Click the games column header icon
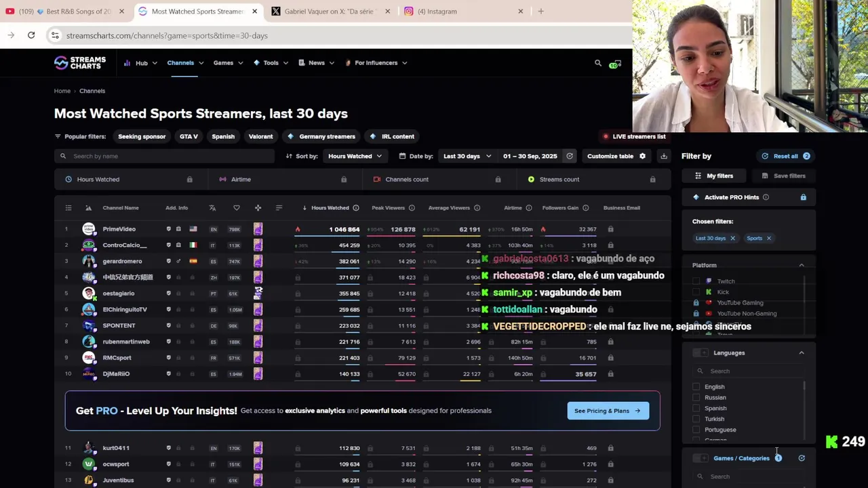 [258, 208]
